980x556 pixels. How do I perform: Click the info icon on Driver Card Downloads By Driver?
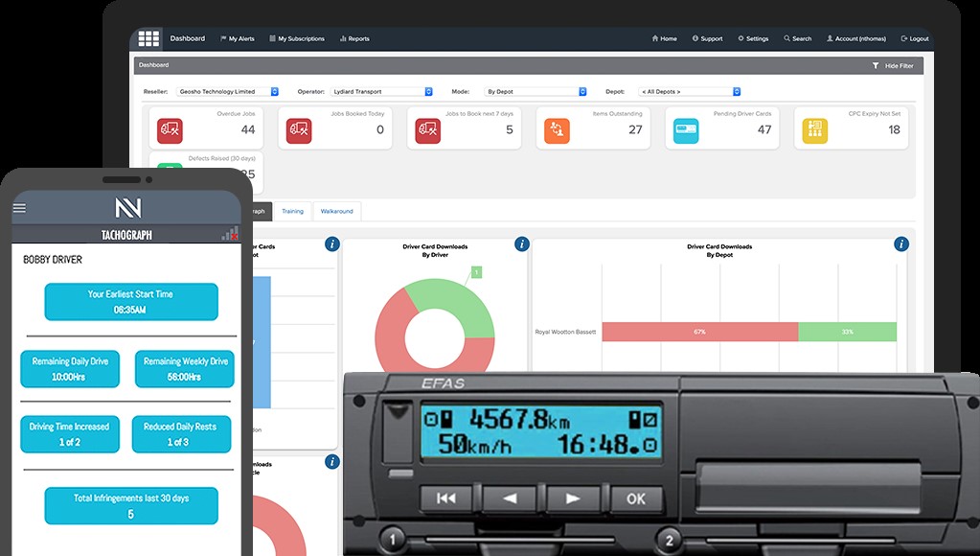521,243
